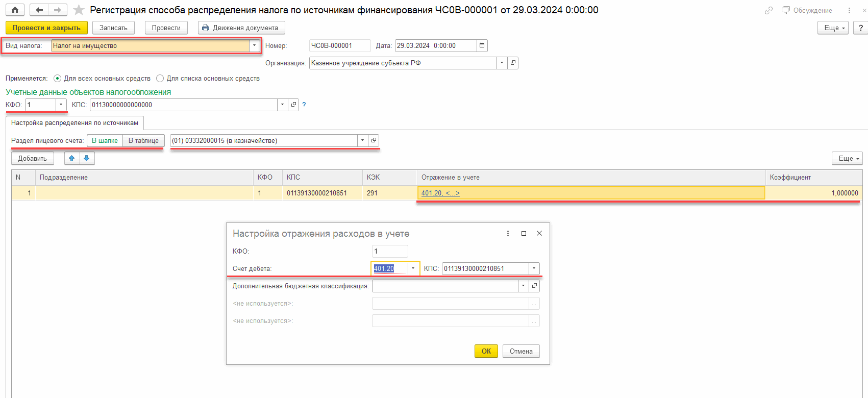The height and width of the screenshot is (398, 868).
Task: Open the top Еще menu
Action: click(833, 28)
